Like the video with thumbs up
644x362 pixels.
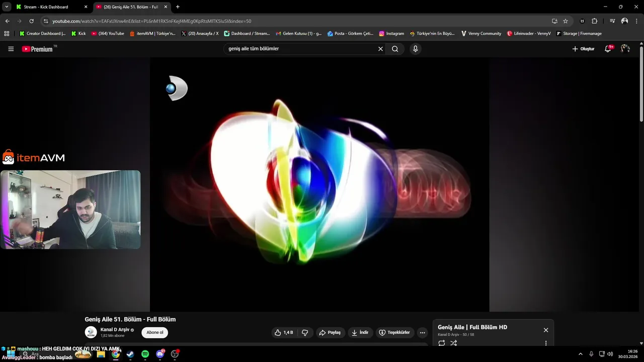(x=284, y=332)
